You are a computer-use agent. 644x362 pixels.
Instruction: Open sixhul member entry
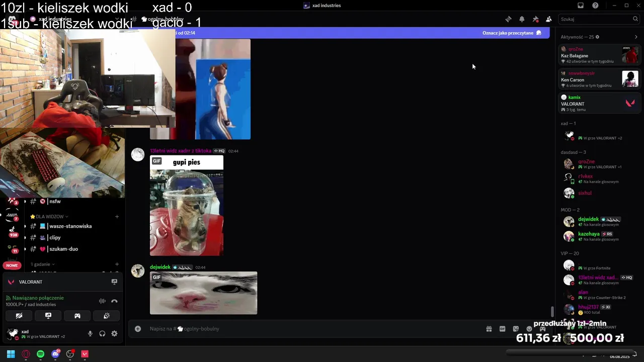pyautogui.click(x=600, y=193)
